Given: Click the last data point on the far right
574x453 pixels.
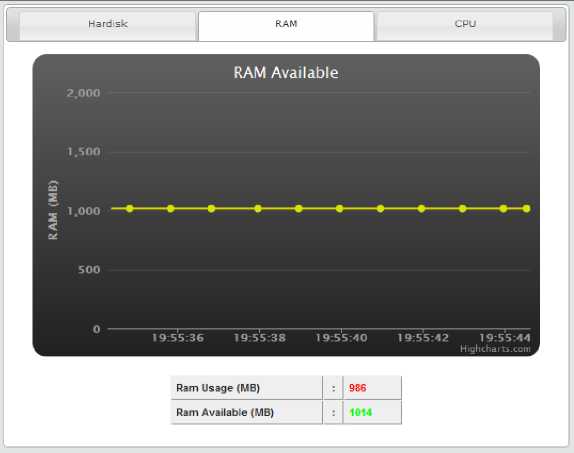Looking at the screenshot, I should (x=526, y=208).
